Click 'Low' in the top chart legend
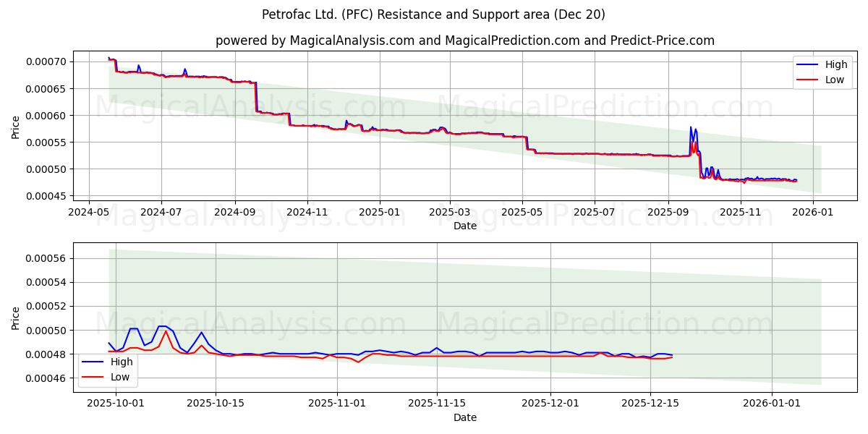The height and width of the screenshot is (434, 868). pyautogui.click(x=835, y=80)
